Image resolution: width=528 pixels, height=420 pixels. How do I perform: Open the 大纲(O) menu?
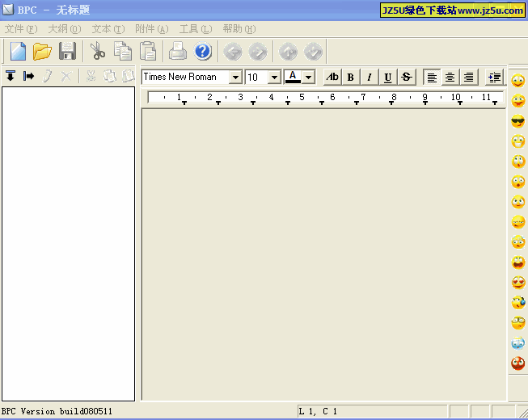(65, 29)
